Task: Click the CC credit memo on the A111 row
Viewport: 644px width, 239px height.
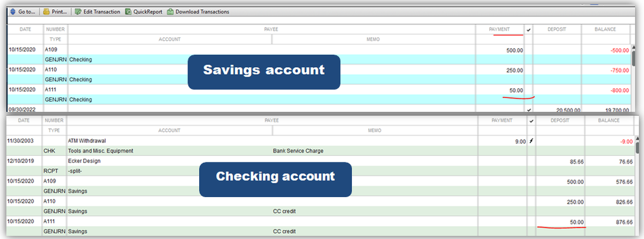Action: pos(285,231)
